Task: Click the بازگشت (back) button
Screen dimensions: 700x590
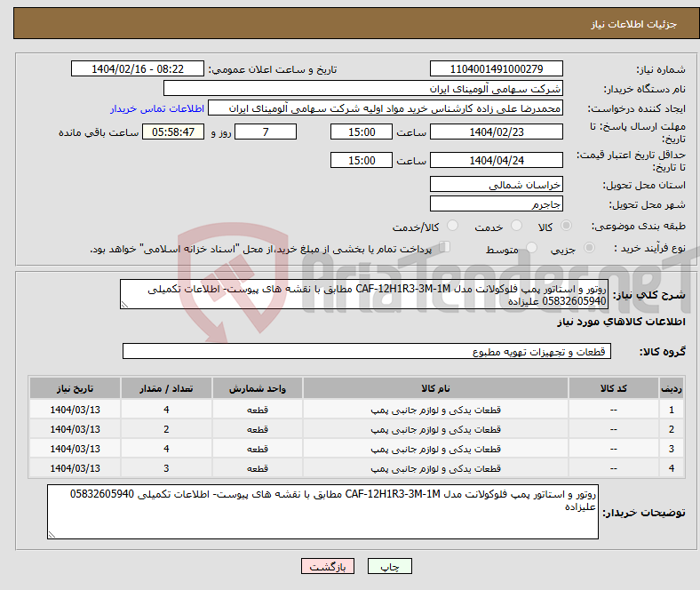Action: tap(328, 566)
